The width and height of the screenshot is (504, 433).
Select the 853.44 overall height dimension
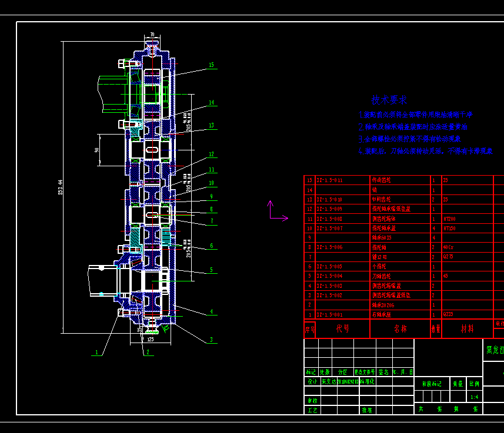click(61, 187)
